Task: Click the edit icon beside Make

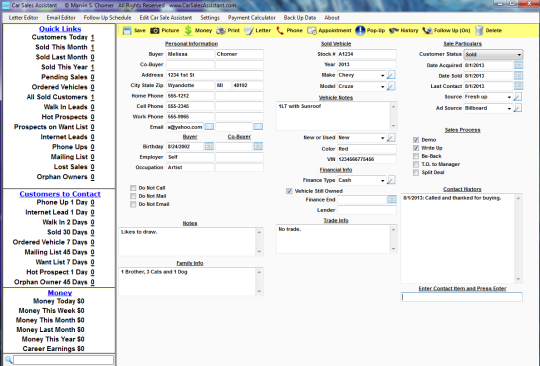Action: click(391, 75)
